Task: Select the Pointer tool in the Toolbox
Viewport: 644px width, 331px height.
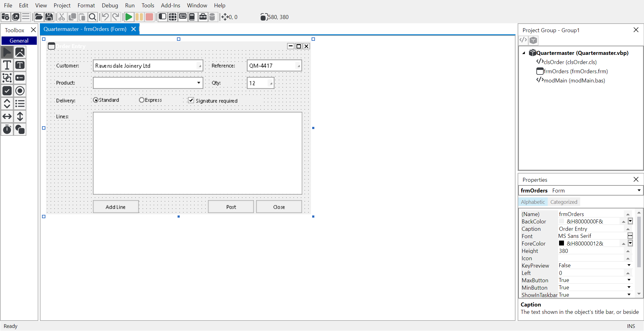Action: [x=7, y=52]
